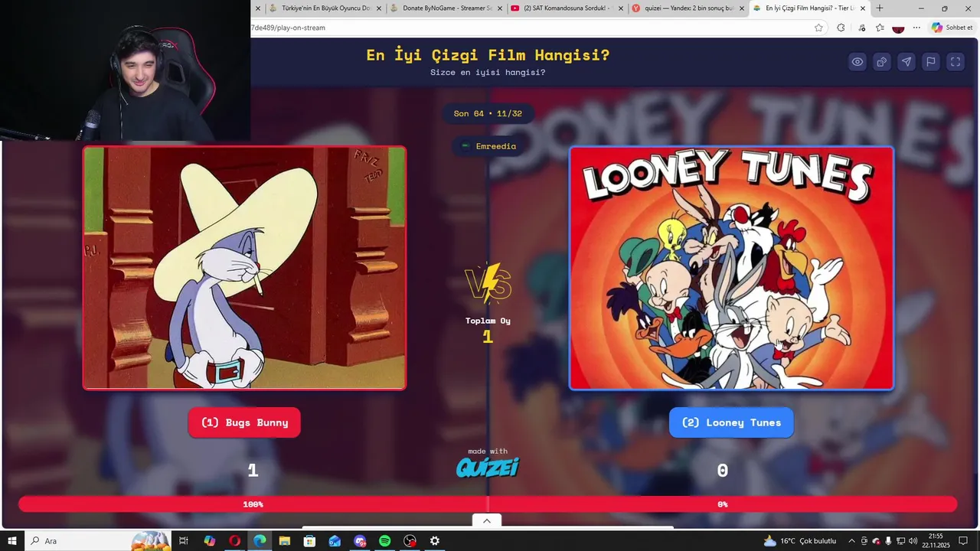Click the flag report icon
Screen dimensions: 980x551
931,62
